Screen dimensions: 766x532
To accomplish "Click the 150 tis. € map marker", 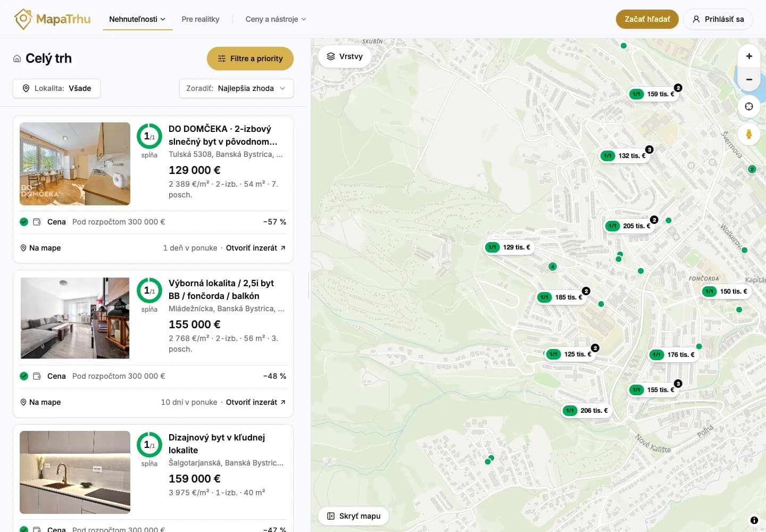I will (x=726, y=292).
